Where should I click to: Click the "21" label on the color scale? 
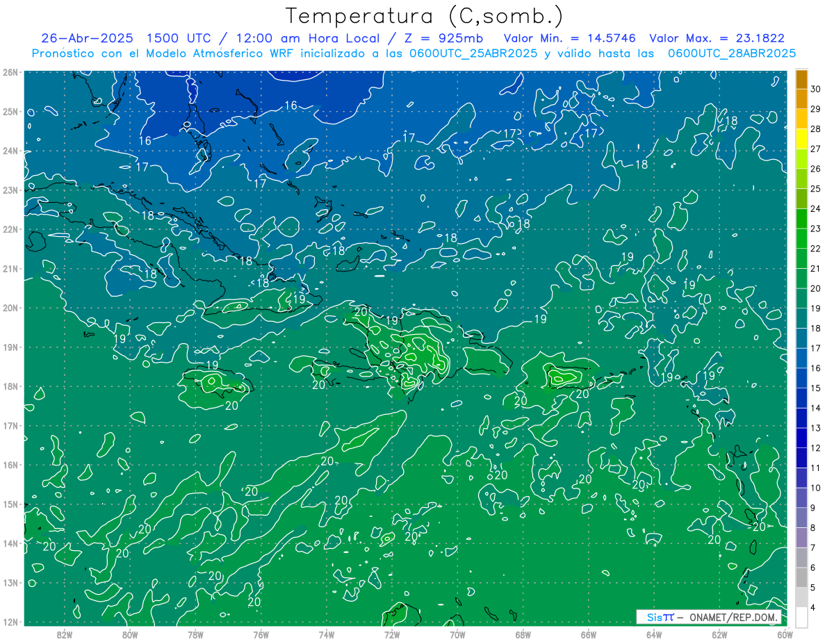pos(815,268)
